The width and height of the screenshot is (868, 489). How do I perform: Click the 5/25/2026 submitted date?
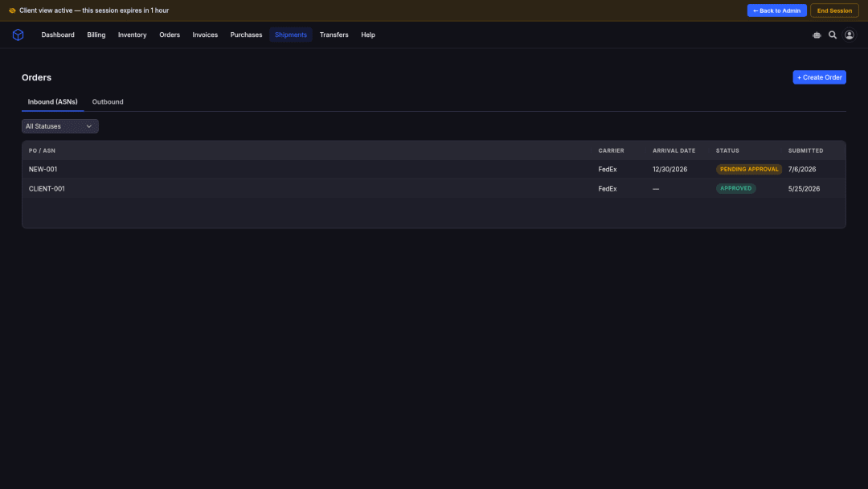pyautogui.click(x=804, y=189)
